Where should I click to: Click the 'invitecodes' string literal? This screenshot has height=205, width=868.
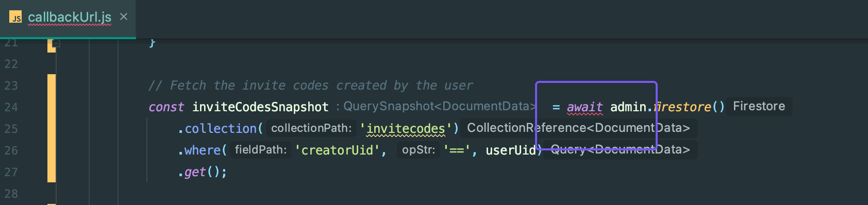pos(406,129)
